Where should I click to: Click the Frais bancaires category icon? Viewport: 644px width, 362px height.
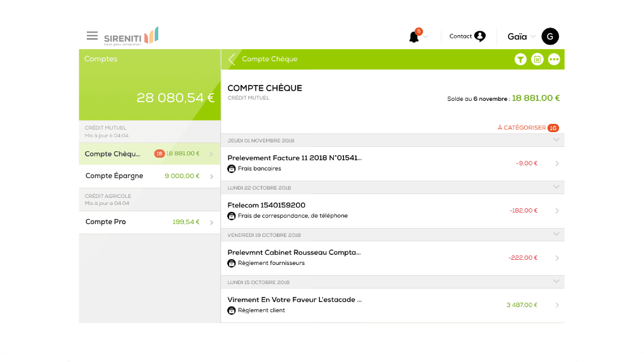[x=232, y=169]
